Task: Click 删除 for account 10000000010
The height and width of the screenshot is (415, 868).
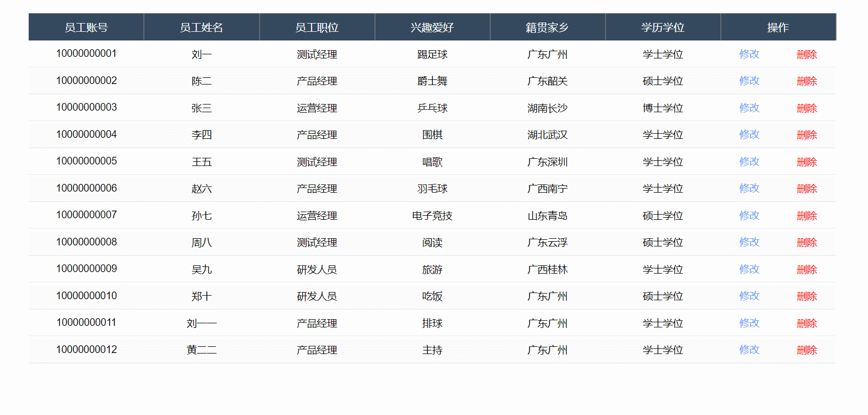Action: click(807, 296)
